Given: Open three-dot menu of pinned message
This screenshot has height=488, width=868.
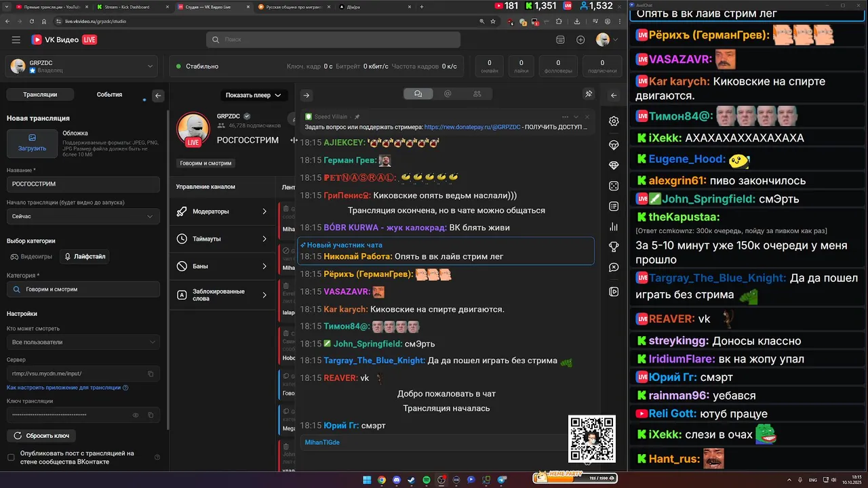Looking at the screenshot, I should pyautogui.click(x=565, y=117).
